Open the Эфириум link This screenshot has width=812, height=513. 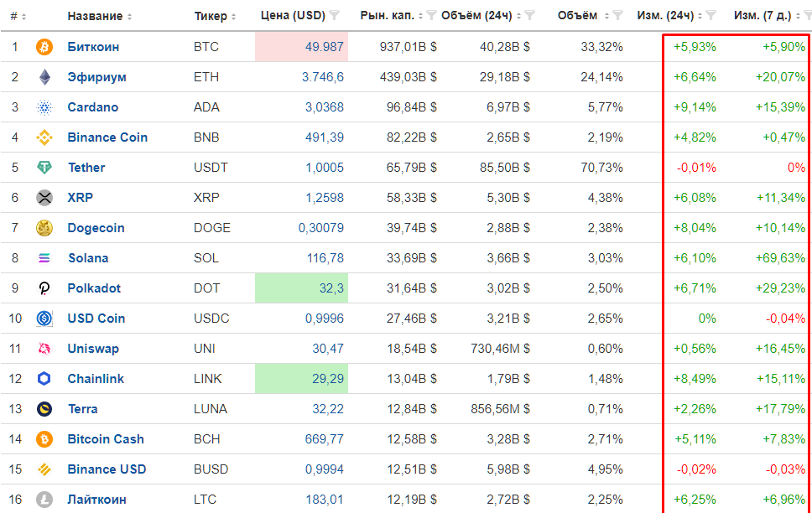[96, 77]
